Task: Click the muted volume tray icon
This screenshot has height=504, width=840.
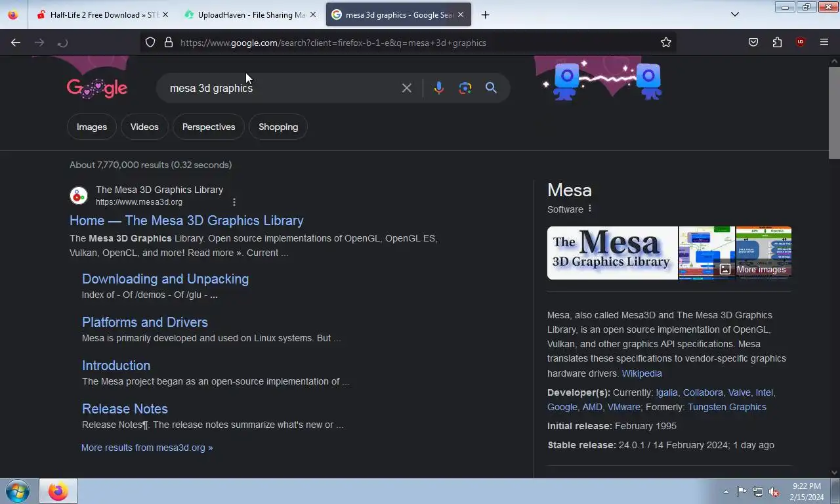Action: pos(774,492)
